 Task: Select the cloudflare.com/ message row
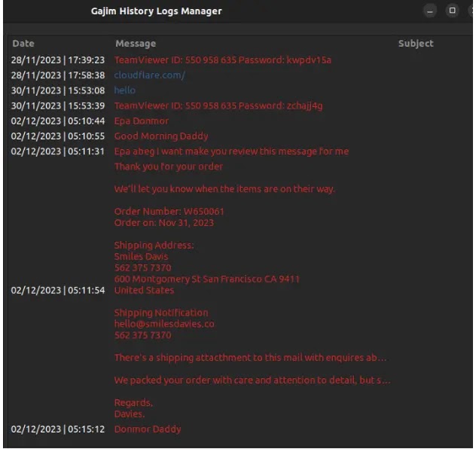(240, 75)
